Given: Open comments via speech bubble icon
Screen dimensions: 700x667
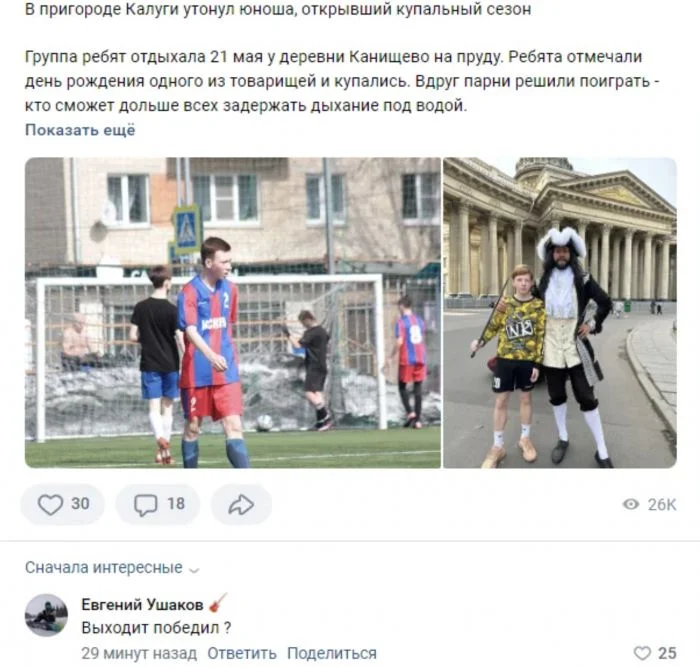Looking at the screenshot, I should pyautogui.click(x=146, y=504).
